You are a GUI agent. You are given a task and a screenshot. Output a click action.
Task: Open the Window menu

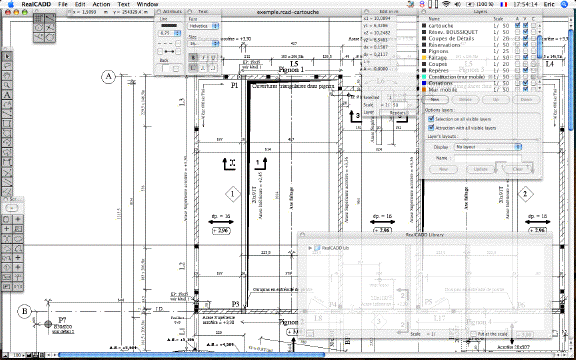click(x=147, y=4)
